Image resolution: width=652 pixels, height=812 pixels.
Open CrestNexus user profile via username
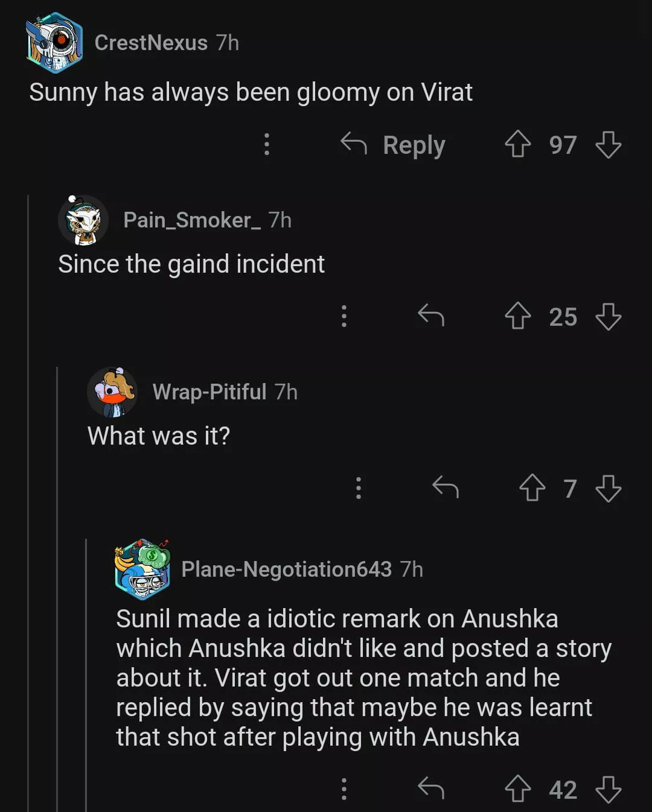tap(151, 43)
